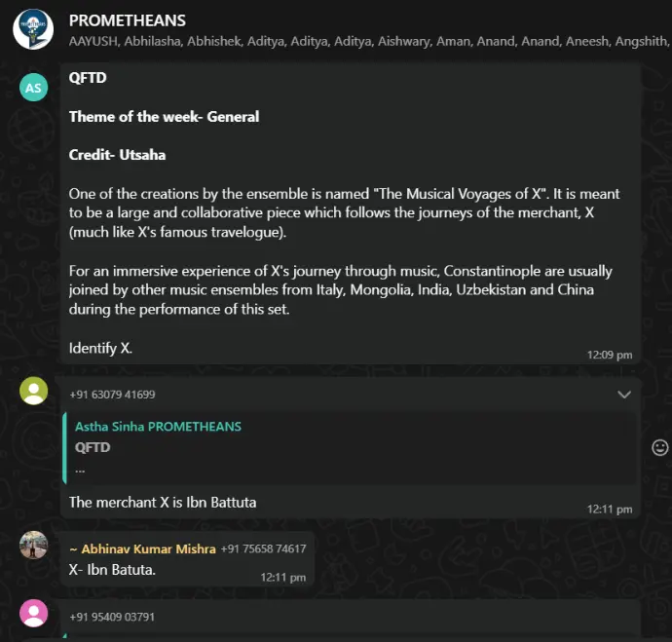Click the AS avatar of the QFTD sender

pos(34,88)
